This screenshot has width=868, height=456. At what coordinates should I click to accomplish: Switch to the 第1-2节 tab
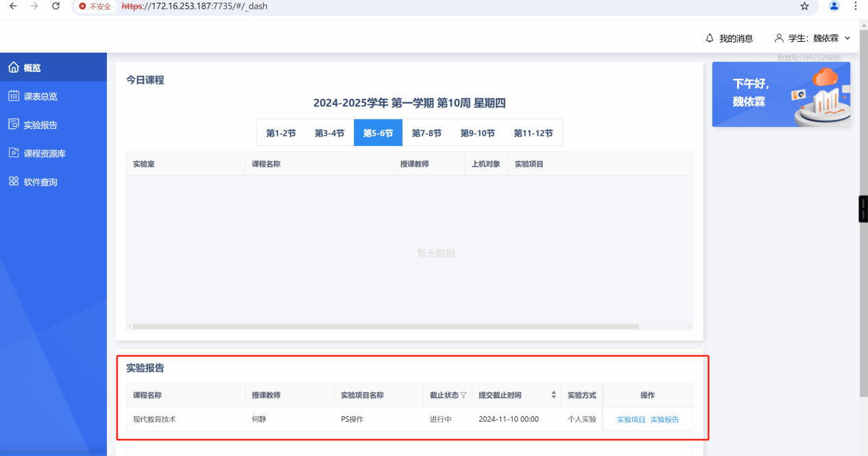click(x=281, y=133)
